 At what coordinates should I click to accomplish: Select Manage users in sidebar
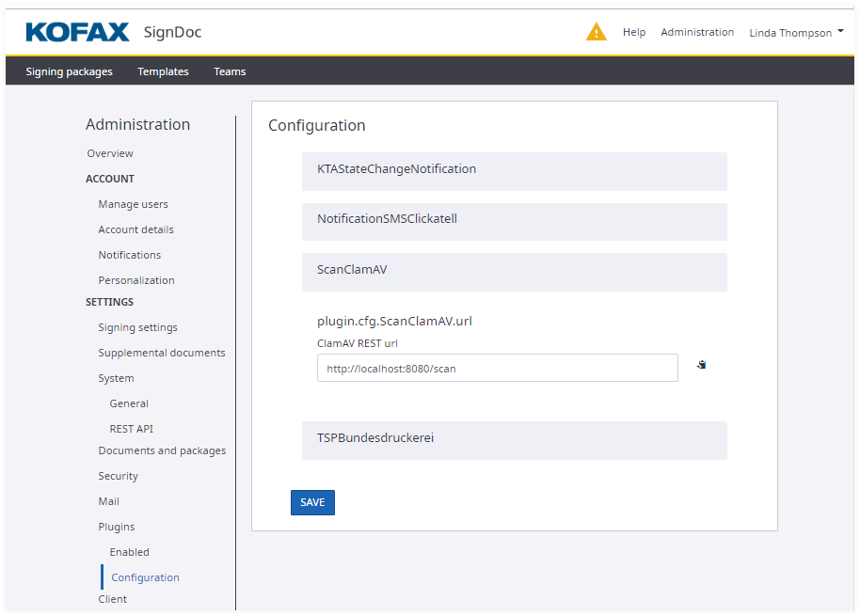[x=134, y=204]
